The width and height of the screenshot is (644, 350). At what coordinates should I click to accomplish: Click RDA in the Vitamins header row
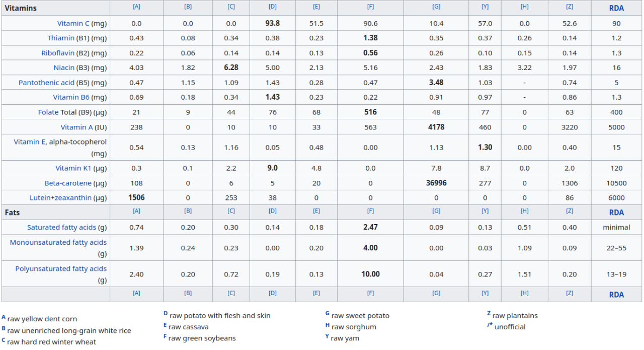[x=616, y=8]
